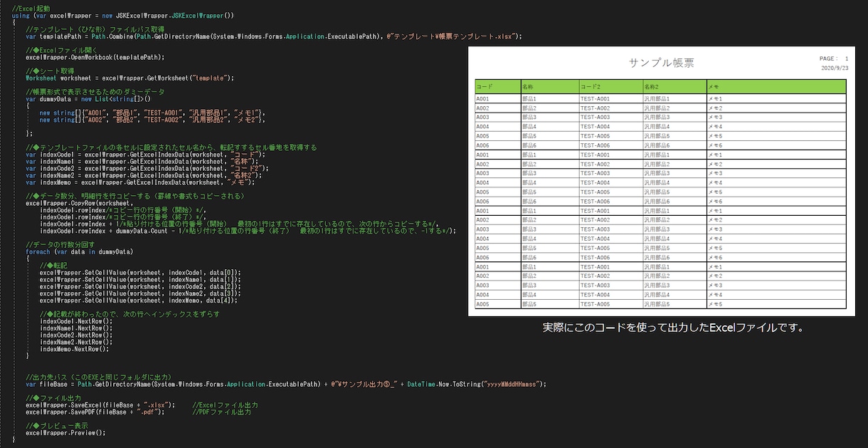Click the 'indexName2.NextRow();' line
Image resolution: width=868 pixels, height=448 pixels.
click(76, 343)
